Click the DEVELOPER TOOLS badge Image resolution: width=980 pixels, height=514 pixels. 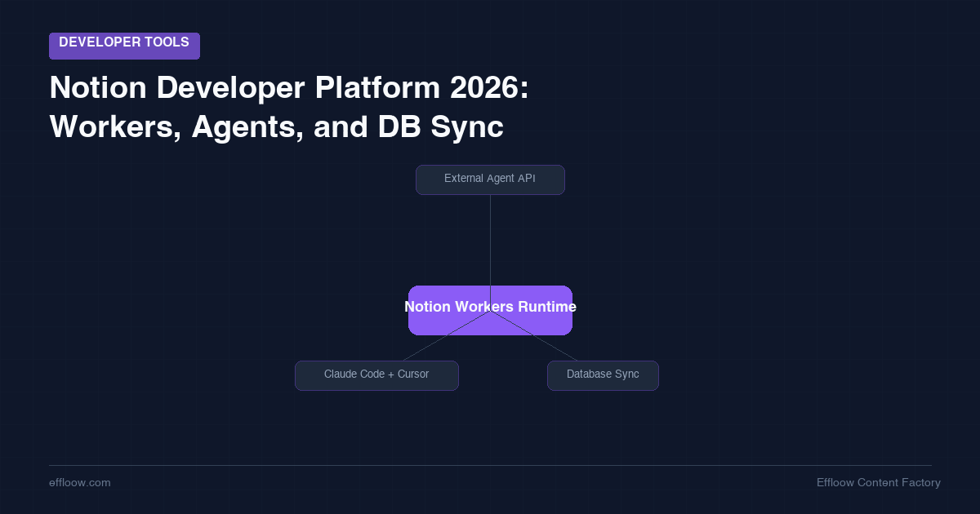pyautogui.click(x=124, y=46)
